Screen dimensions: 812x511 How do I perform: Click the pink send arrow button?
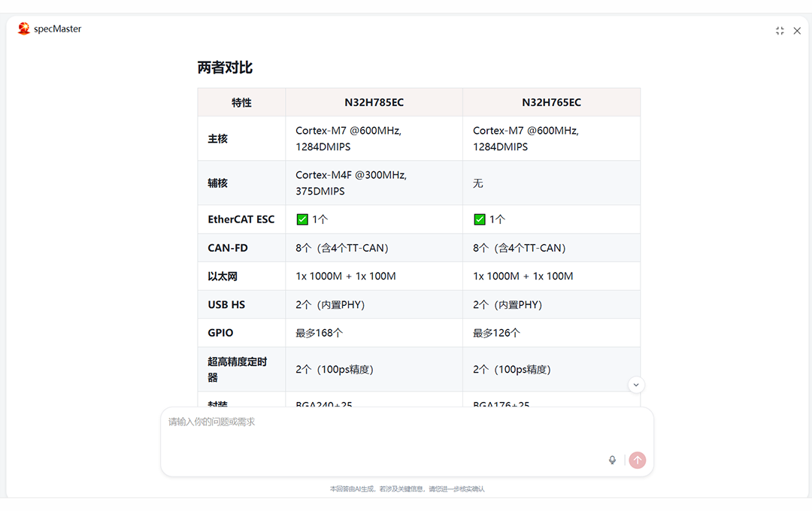[x=637, y=460]
